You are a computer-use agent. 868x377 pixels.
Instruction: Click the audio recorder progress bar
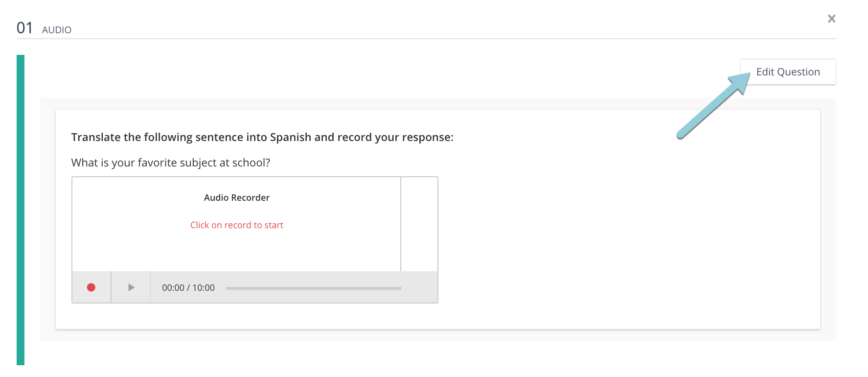(313, 288)
